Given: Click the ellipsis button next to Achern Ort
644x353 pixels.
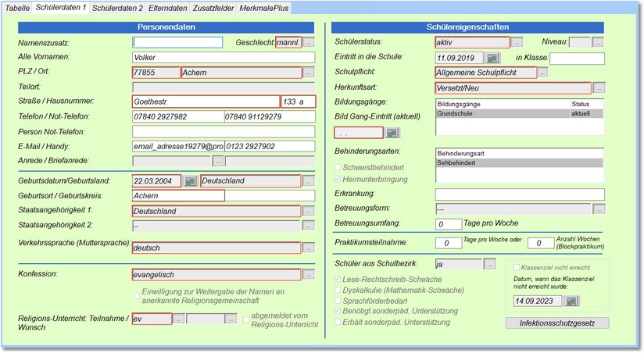Looking at the screenshot, I should click(309, 73).
